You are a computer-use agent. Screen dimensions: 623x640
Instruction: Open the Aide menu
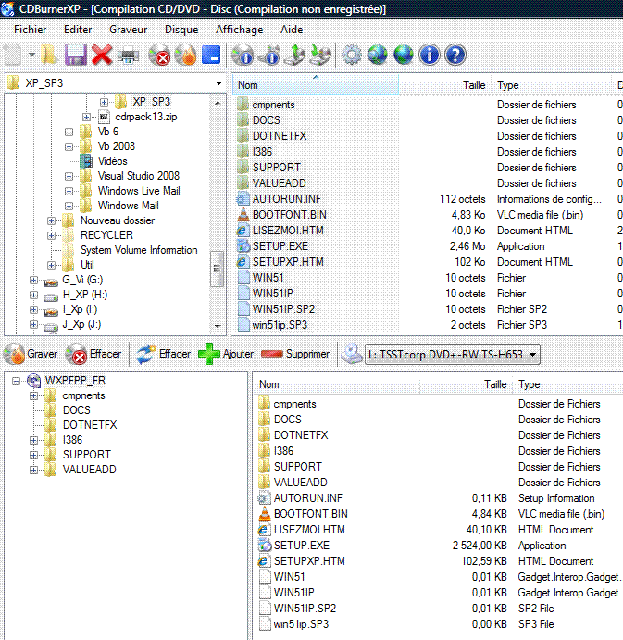point(291,29)
